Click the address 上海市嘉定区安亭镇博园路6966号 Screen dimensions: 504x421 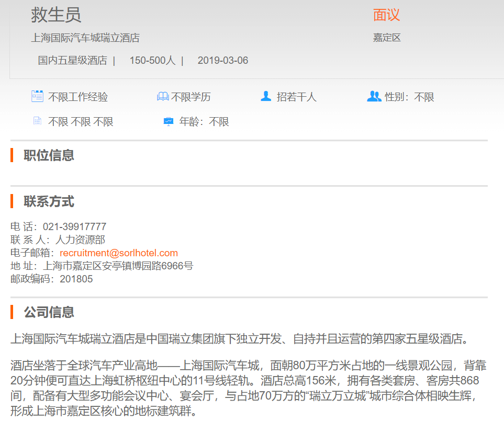(x=118, y=266)
